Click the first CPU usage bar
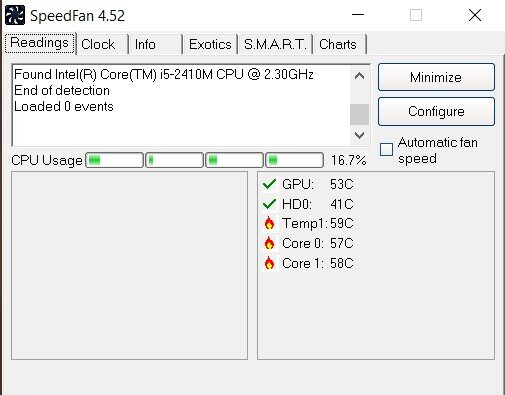The height and width of the screenshot is (395, 505). pos(115,160)
